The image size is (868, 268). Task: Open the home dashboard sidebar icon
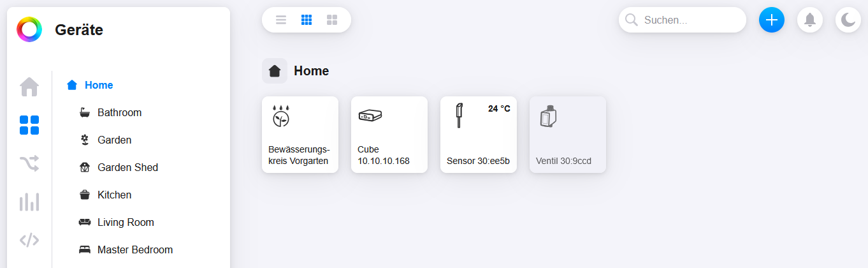pos(29,87)
